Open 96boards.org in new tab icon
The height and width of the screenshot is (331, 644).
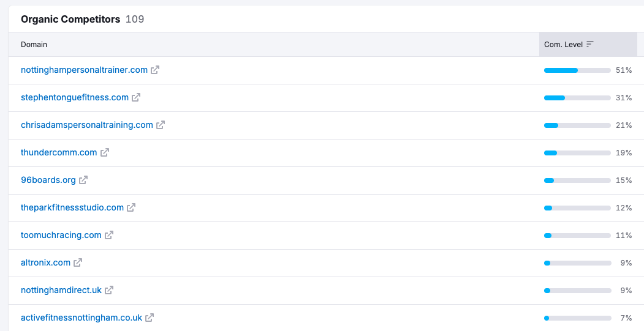[x=83, y=180]
